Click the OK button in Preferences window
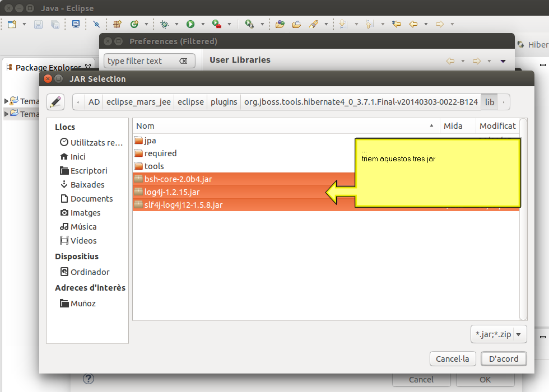This screenshot has height=392, width=549. 485,380
